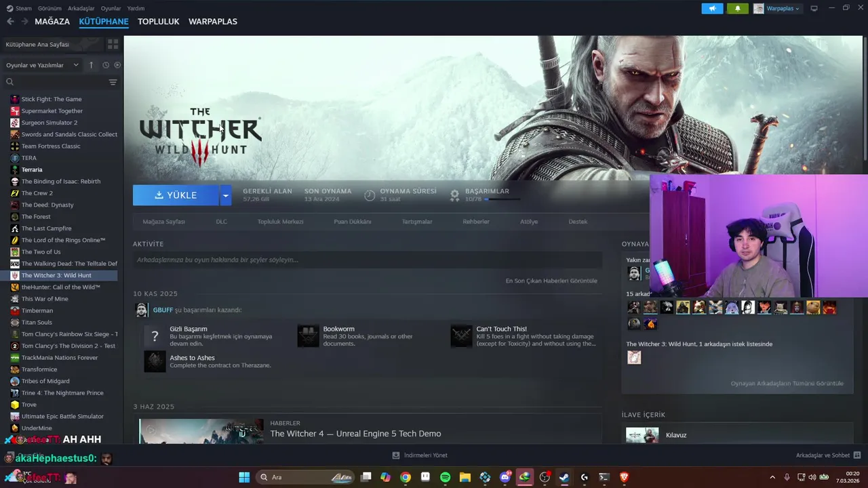Screen dimensions: 868x488
Task: Open the Bookworm achievement icon
Action: (308, 336)
